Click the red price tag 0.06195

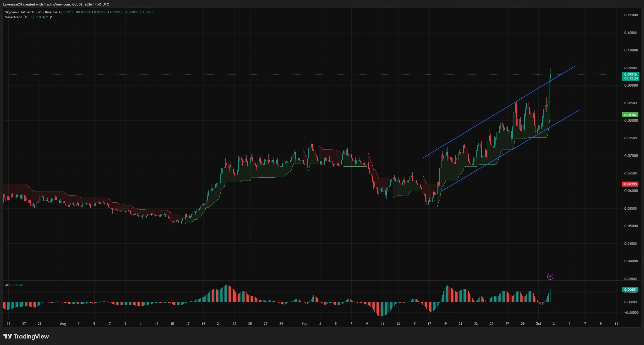(x=630, y=184)
